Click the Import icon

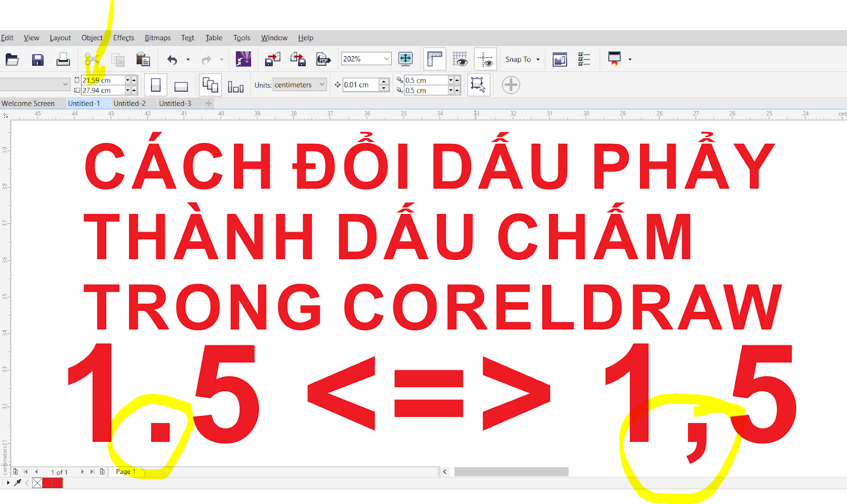[273, 59]
